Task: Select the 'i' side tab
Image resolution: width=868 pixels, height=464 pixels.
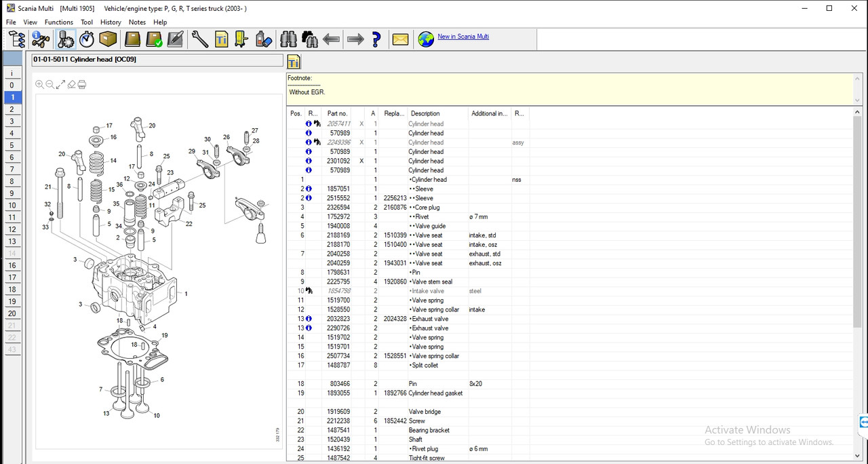Action: point(12,73)
